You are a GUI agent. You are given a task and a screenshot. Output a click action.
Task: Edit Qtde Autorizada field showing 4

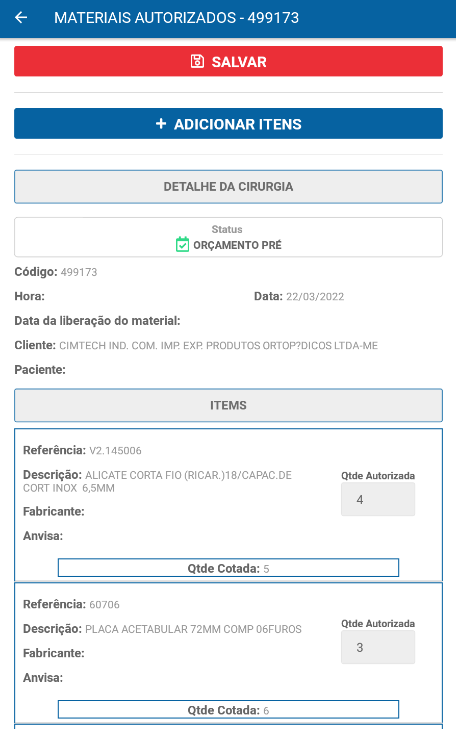(x=378, y=499)
